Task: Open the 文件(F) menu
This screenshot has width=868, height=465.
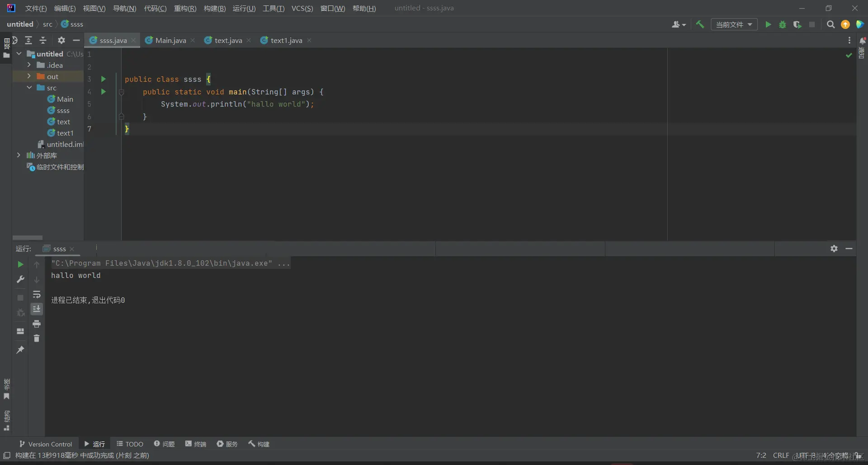Action: click(36, 8)
